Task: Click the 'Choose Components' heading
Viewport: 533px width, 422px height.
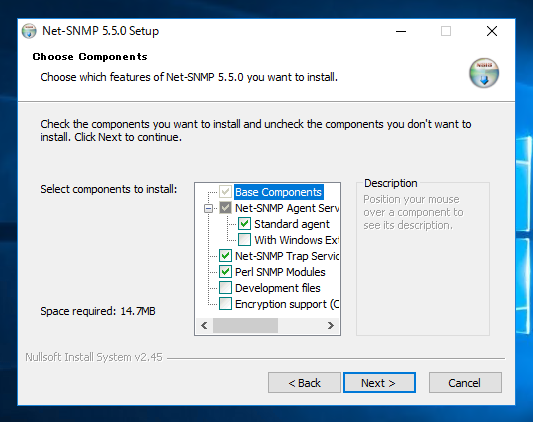Action: (90, 56)
